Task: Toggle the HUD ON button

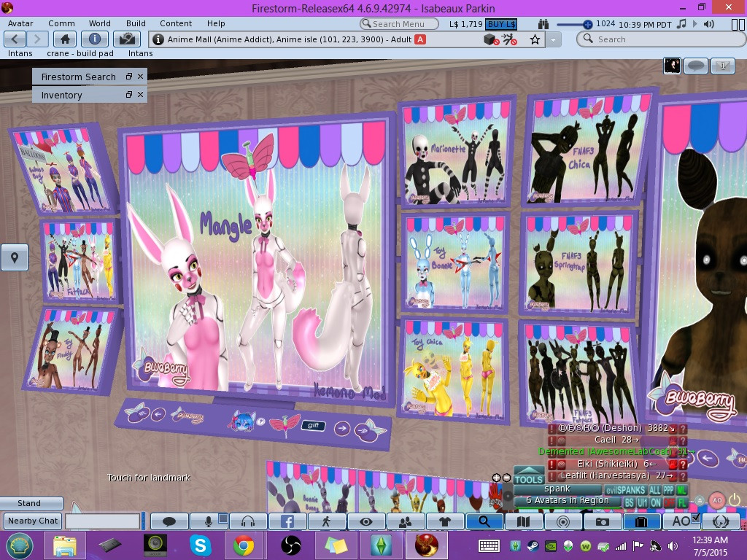Action: click(x=656, y=502)
